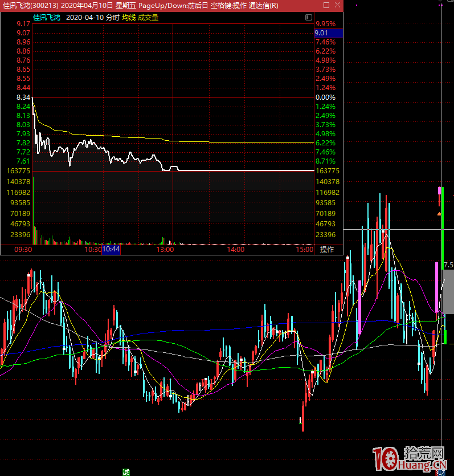
Task: Close the intraday popup window
Action: (337, 6)
